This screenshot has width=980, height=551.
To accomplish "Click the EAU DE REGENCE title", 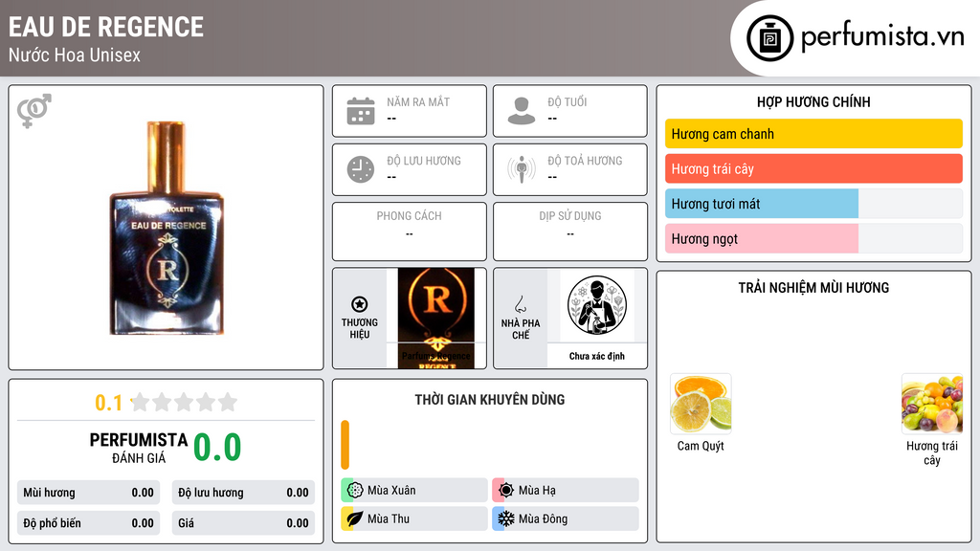I will point(106,28).
